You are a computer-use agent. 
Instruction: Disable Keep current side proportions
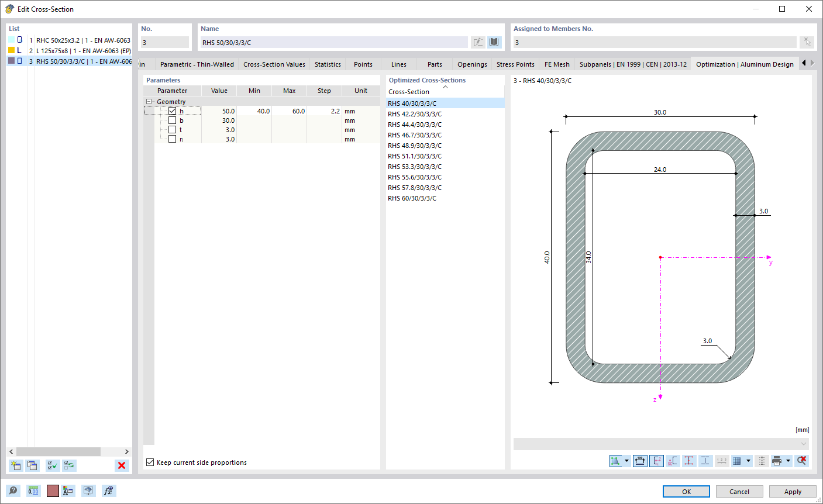tap(150, 462)
